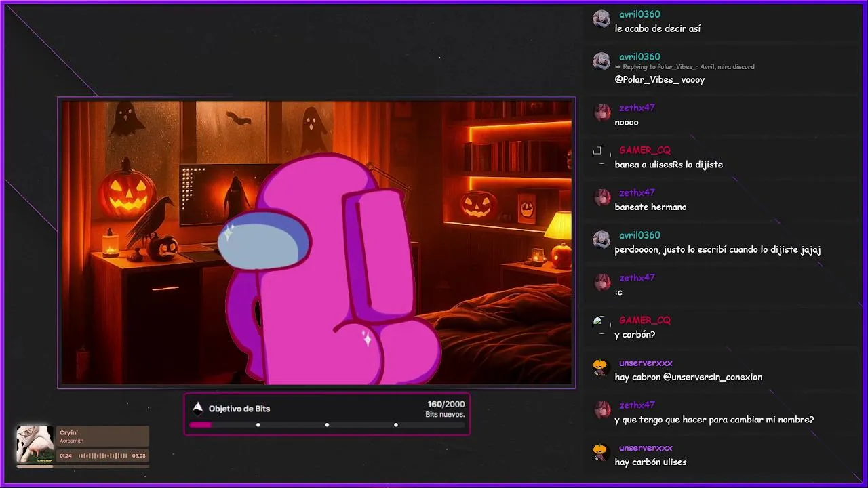Click message 'baneate hermano'
Image resolution: width=868 pixels, height=488 pixels.
650,207
